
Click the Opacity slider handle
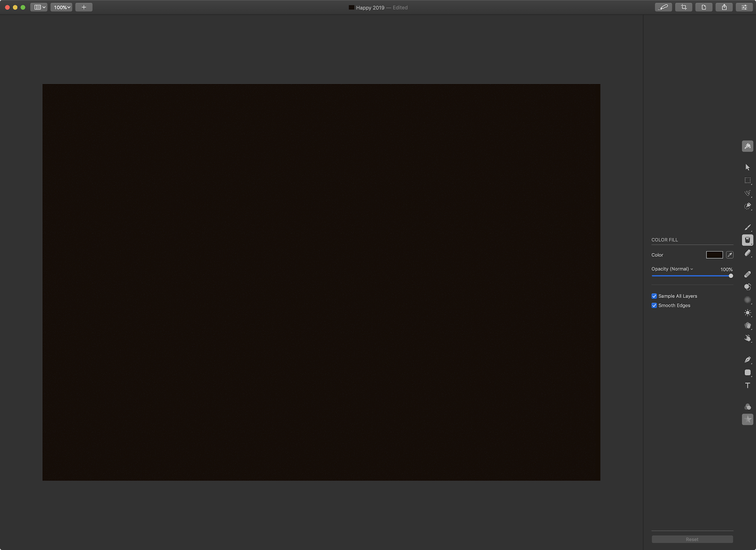pos(730,276)
